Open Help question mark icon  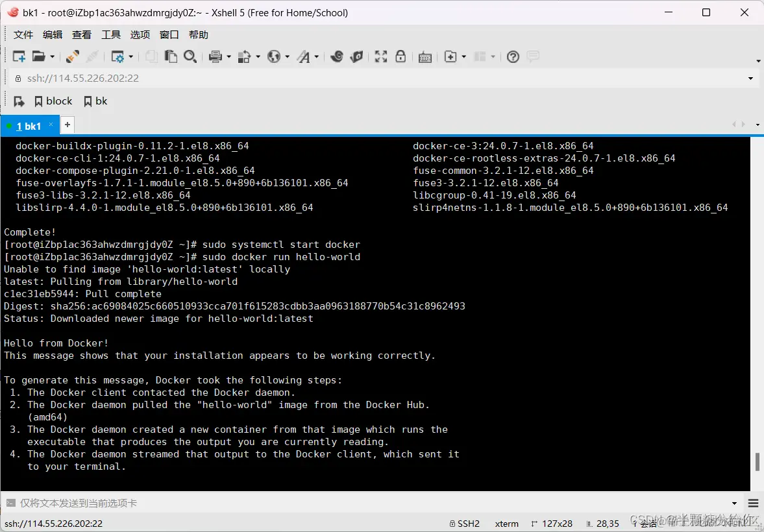point(513,56)
